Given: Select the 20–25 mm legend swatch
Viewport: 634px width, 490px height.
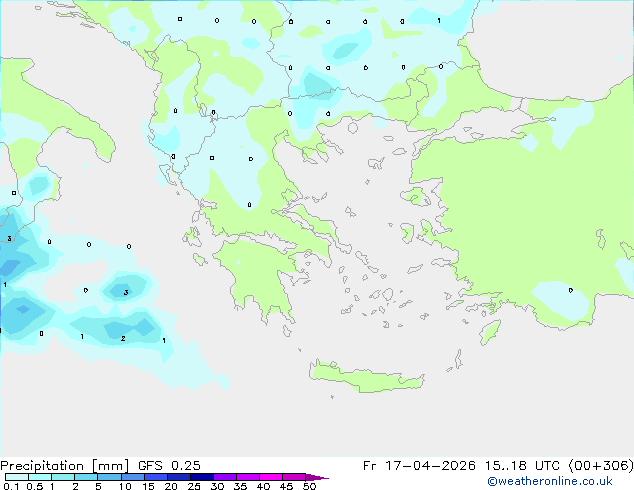Looking at the screenshot, I should [178, 477].
